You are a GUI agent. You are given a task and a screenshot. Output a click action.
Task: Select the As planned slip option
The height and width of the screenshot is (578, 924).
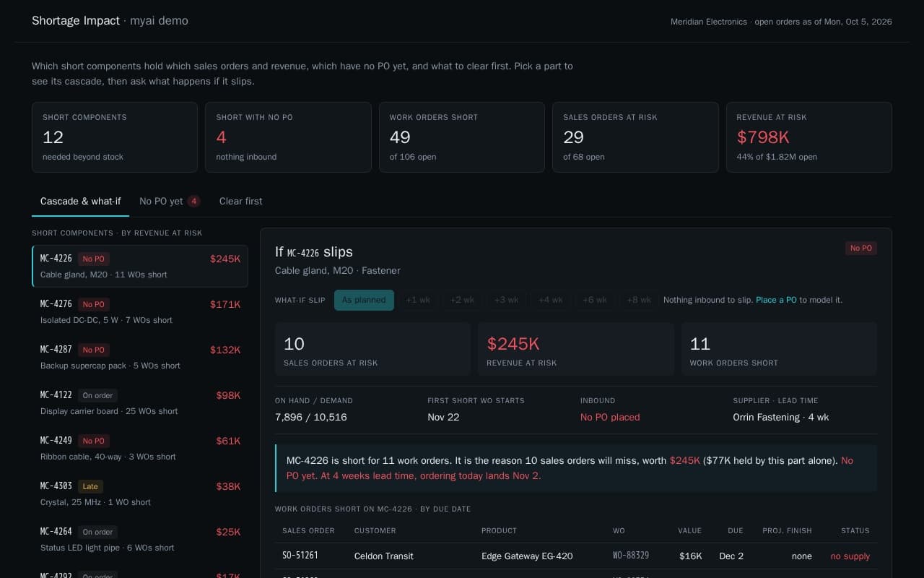(364, 300)
